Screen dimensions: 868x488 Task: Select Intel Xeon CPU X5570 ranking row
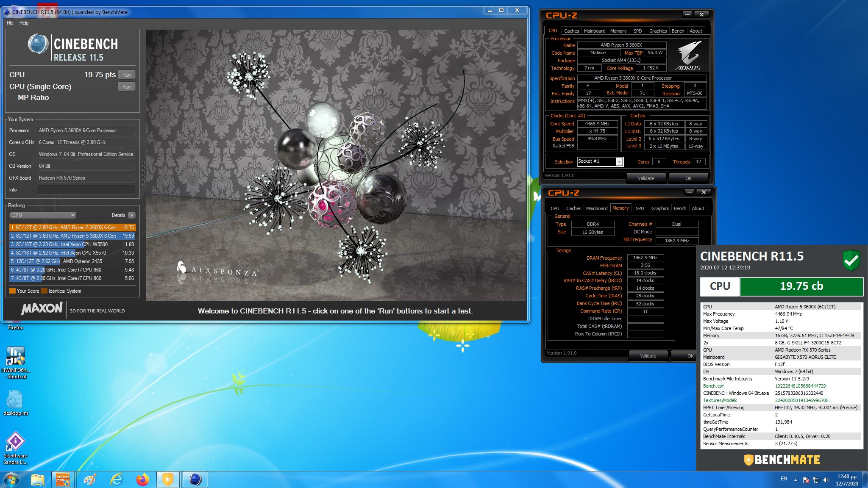click(x=72, y=253)
